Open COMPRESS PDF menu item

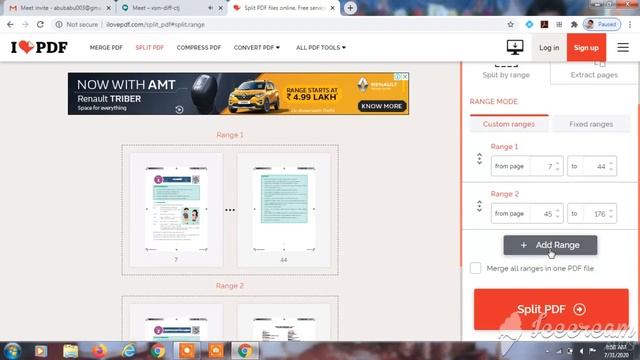pos(199,47)
